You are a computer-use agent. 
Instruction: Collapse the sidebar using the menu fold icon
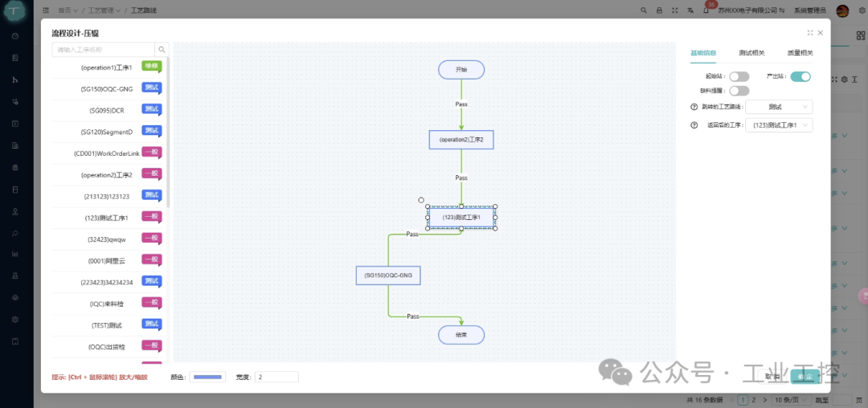(45, 10)
